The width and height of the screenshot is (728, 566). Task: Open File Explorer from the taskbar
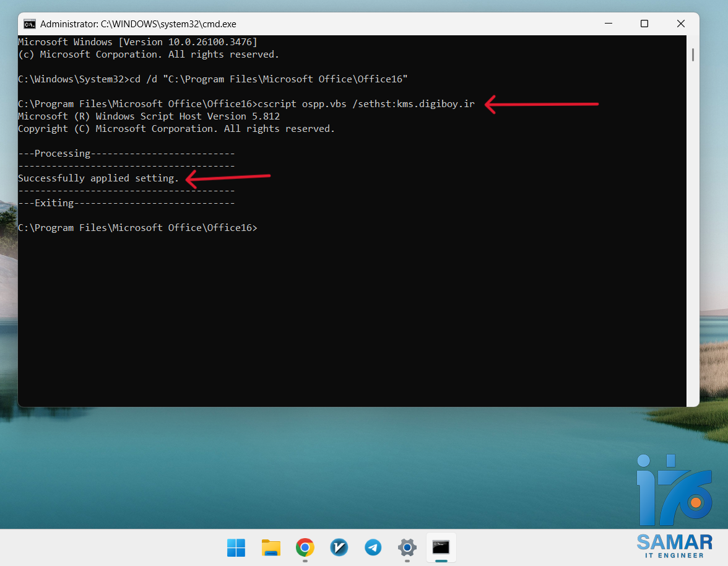(271, 547)
